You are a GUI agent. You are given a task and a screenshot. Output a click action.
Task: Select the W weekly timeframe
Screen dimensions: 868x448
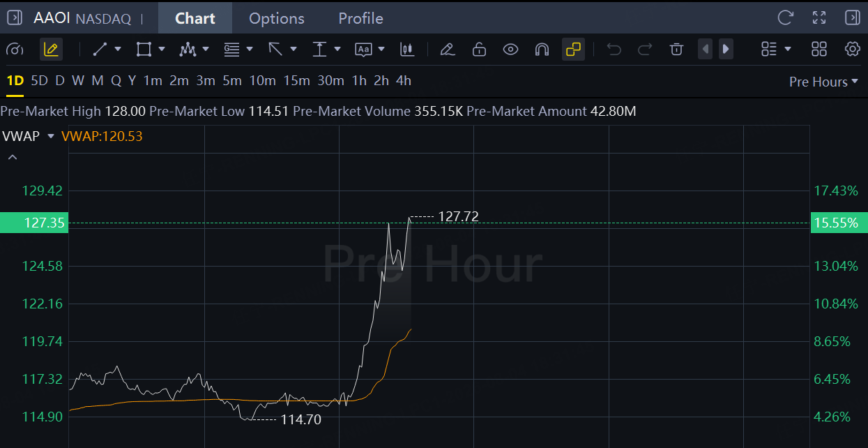coord(78,81)
